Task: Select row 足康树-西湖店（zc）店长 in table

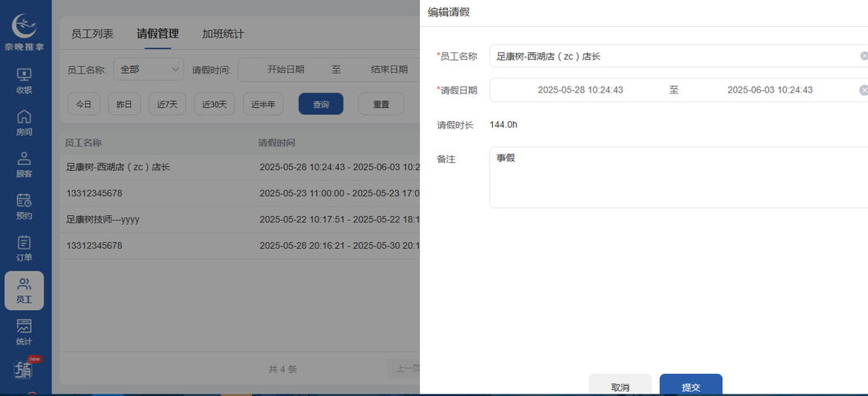Action: 240,167
